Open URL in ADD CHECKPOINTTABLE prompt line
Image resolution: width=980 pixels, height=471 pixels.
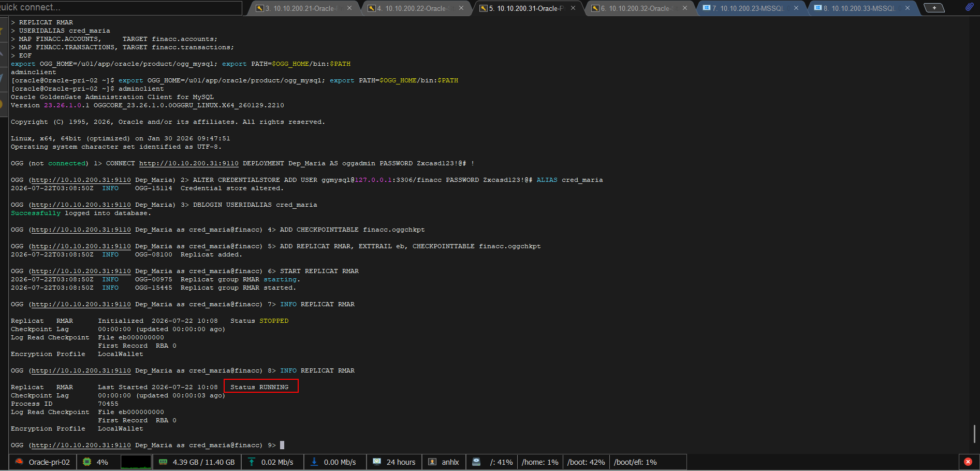(81, 230)
